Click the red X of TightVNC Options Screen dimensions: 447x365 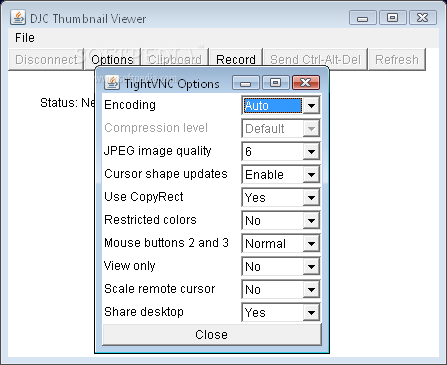pyautogui.click(x=306, y=83)
